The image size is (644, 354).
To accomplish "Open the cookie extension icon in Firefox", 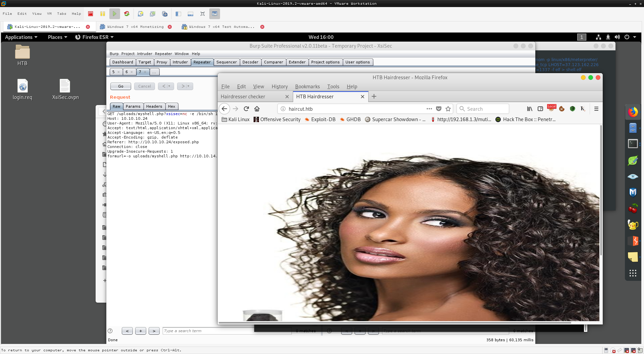I will (x=562, y=109).
